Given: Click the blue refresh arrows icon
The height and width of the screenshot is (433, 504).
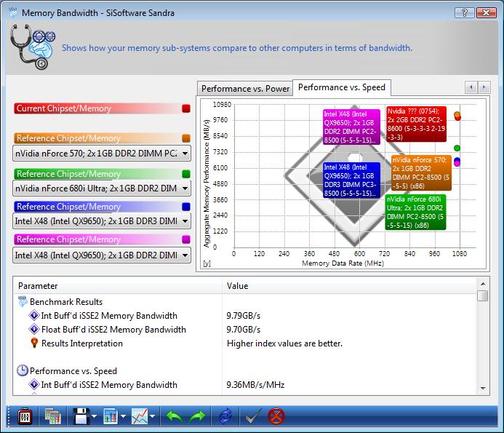Looking at the screenshot, I should (x=225, y=416).
